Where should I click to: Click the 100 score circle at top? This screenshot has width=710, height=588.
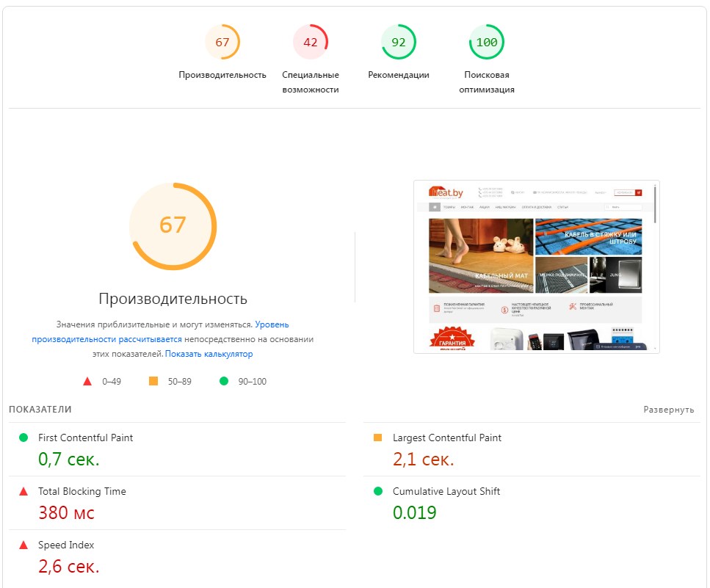487,42
